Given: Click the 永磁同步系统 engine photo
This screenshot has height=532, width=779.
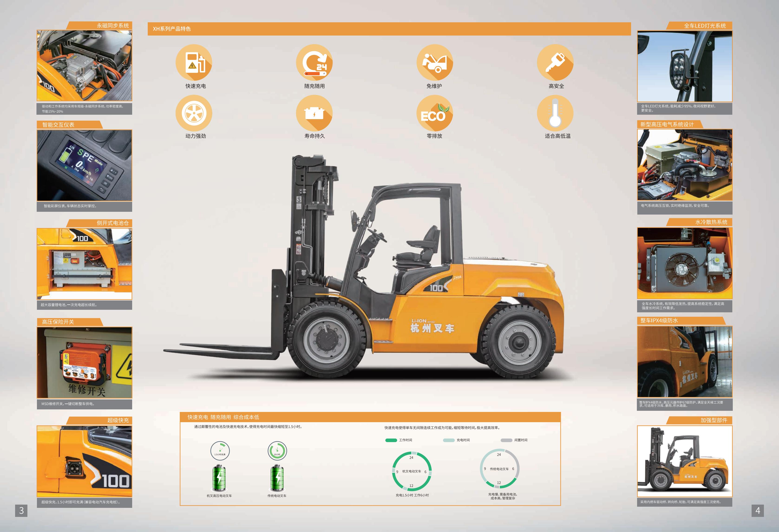Looking at the screenshot, I should tap(84, 65).
